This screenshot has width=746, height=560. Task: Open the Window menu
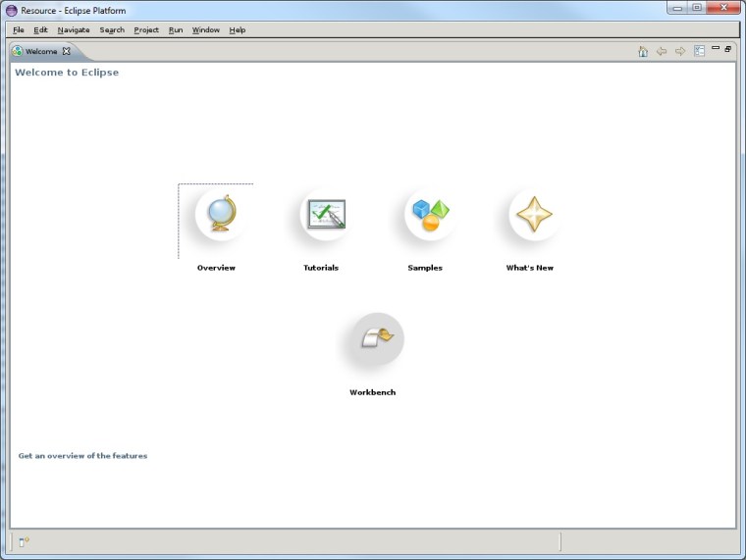tap(206, 29)
